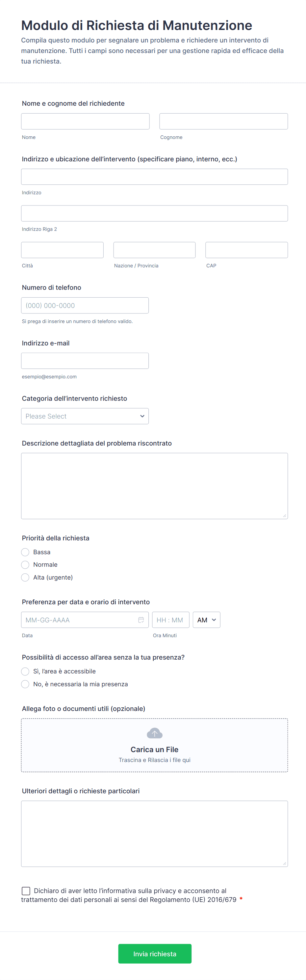
Task: Click the e-mail address field
Action: coord(85,361)
